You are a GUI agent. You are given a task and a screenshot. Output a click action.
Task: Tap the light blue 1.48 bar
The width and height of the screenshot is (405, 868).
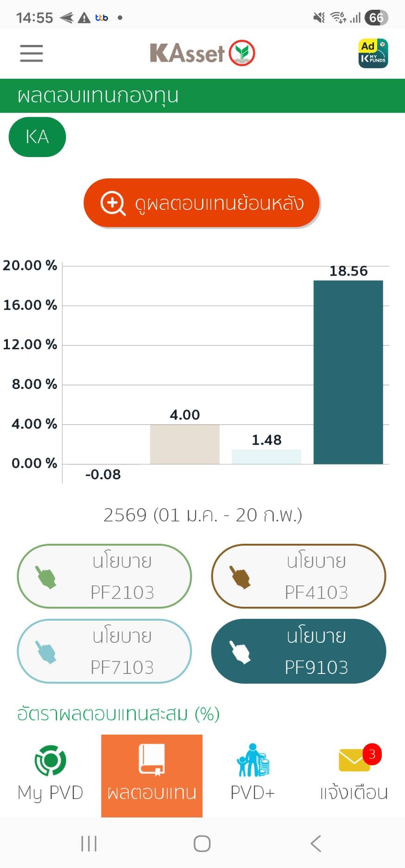click(x=266, y=457)
